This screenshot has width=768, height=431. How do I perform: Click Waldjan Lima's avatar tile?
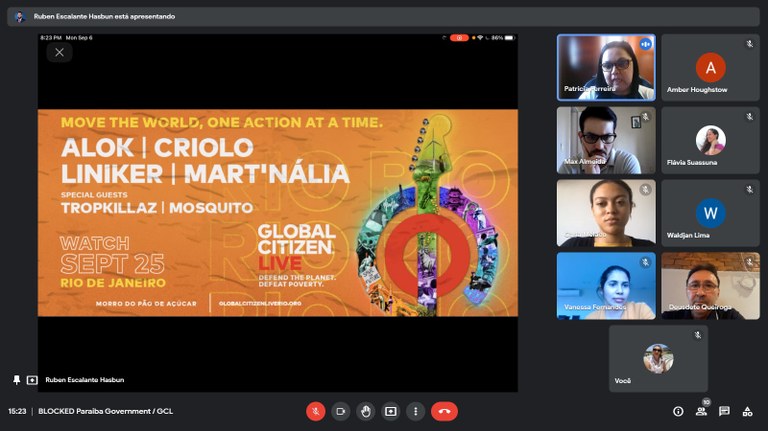(x=710, y=213)
